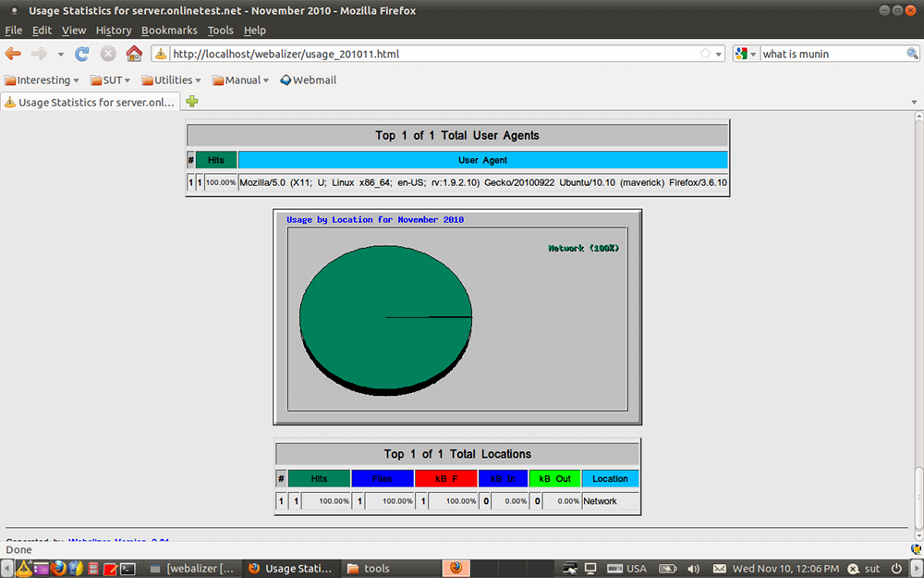
Task: Click the power button icon in the panel
Action: click(x=895, y=569)
